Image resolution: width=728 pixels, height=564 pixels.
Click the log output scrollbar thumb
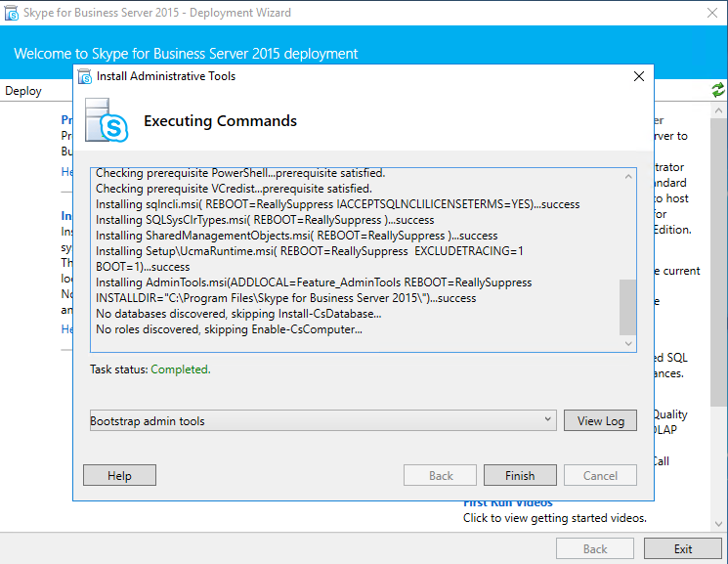coord(627,307)
